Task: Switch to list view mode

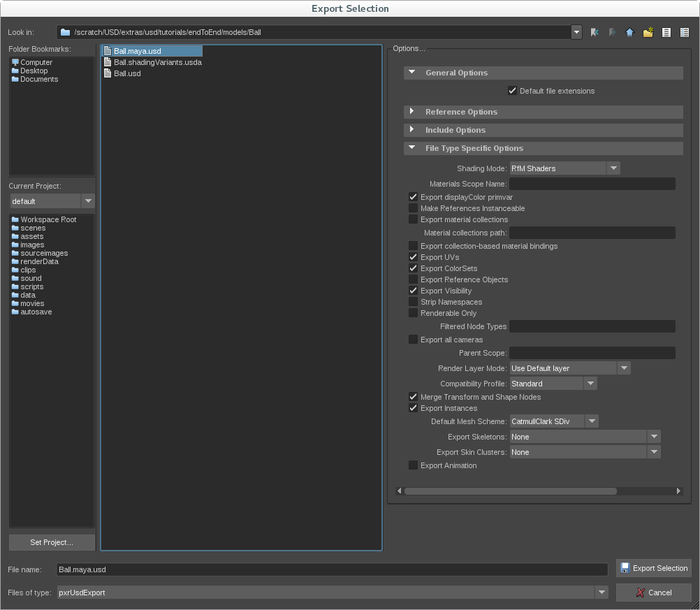Action: [666, 32]
